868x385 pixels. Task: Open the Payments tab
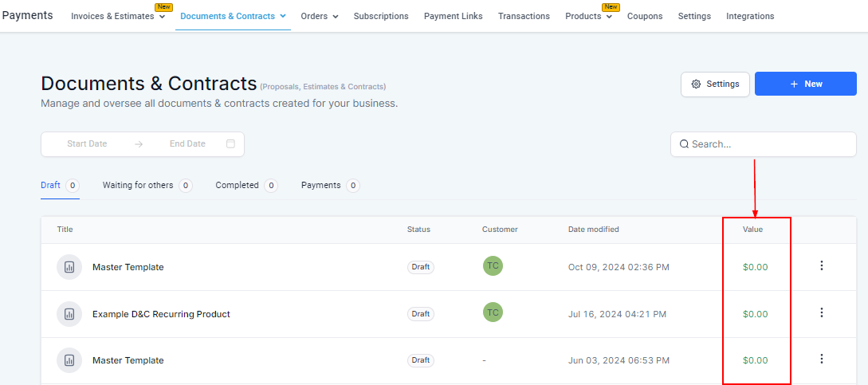click(x=320, y=185)
